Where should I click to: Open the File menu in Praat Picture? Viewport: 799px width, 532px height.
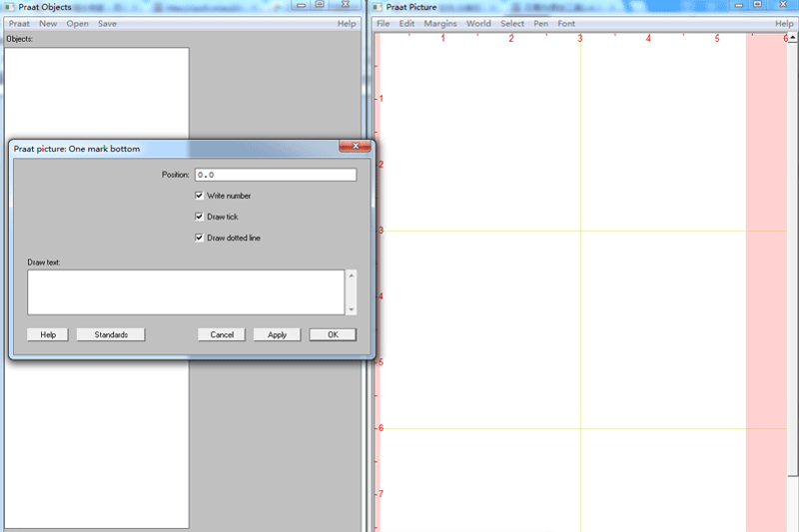[384, 23]
